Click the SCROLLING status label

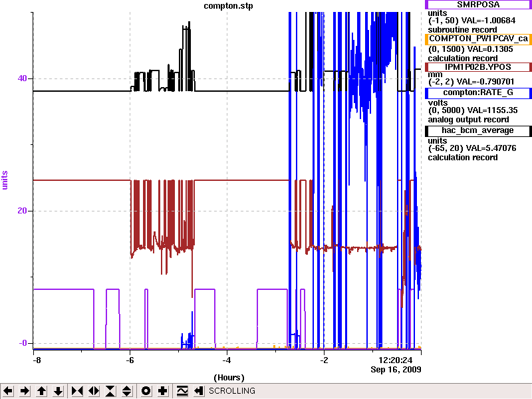pos(232,391)
